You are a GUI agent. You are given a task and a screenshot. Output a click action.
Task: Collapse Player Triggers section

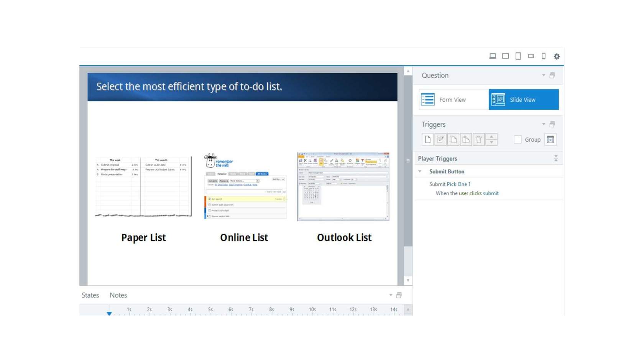tap(556, 158)
